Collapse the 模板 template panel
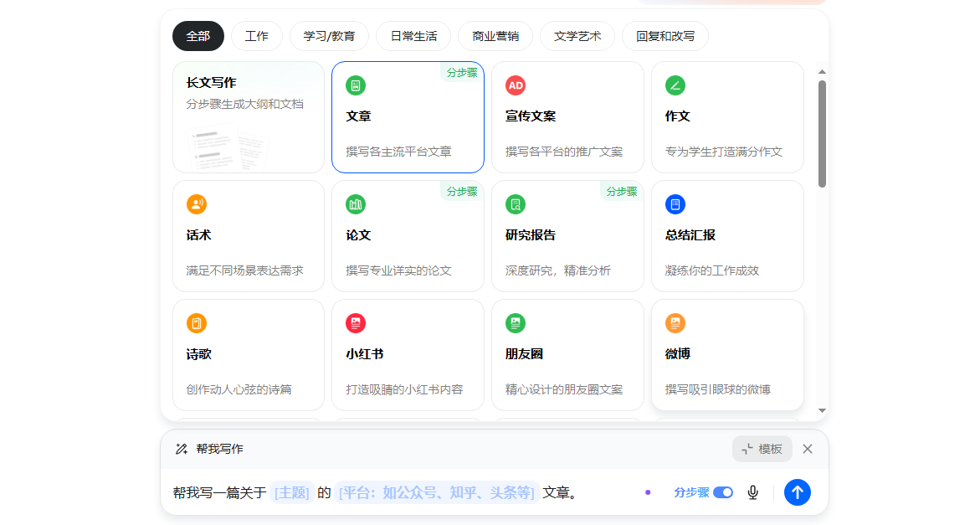This screenshot has height=525, width=980. [762, 449]
